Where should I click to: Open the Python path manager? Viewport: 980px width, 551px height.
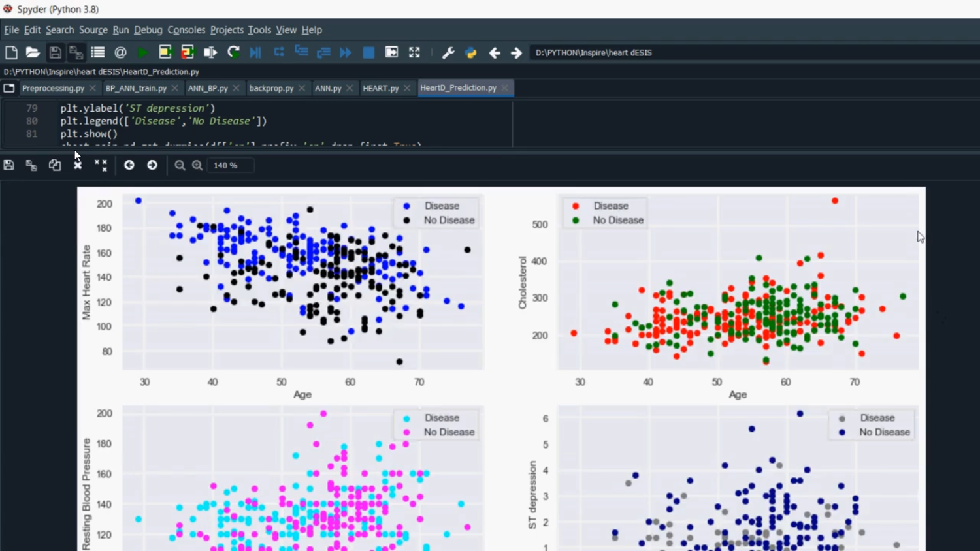click(470, 52)
